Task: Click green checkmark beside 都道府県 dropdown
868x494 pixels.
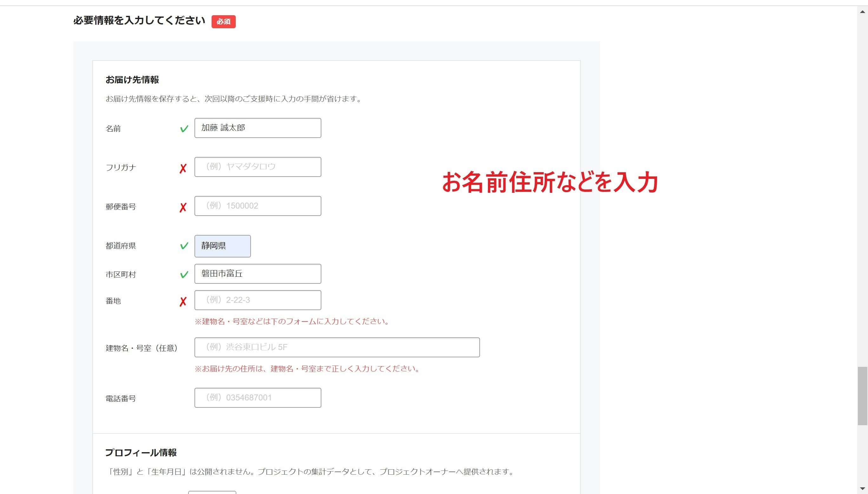Action: coord(184,246)
